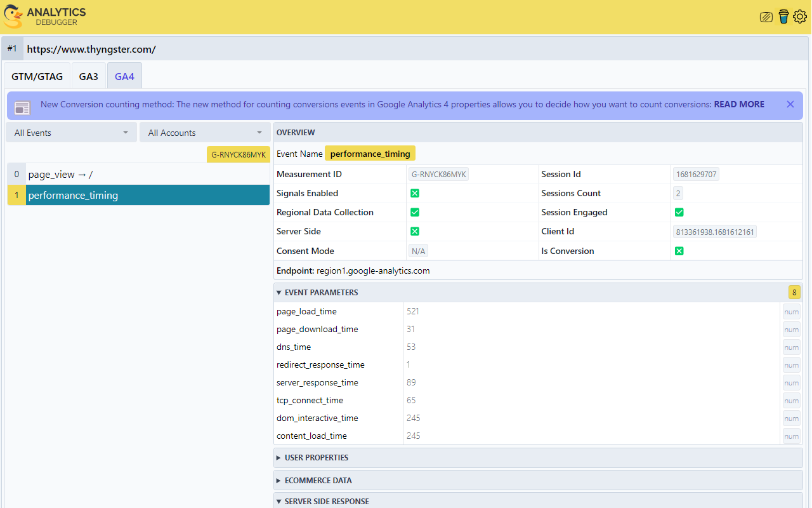Click the page_load_time value 521
The height and width of the screenshot is (508, 812).
coord(413,311)
